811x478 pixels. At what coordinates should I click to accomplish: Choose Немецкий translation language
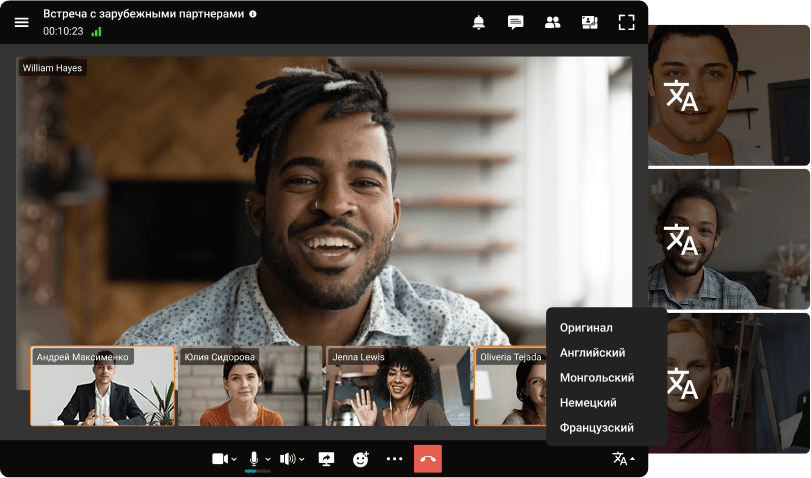tap(588, 403)
